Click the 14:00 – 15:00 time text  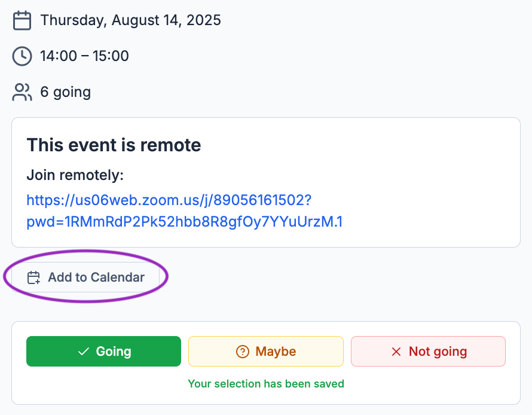pos(84,56)
